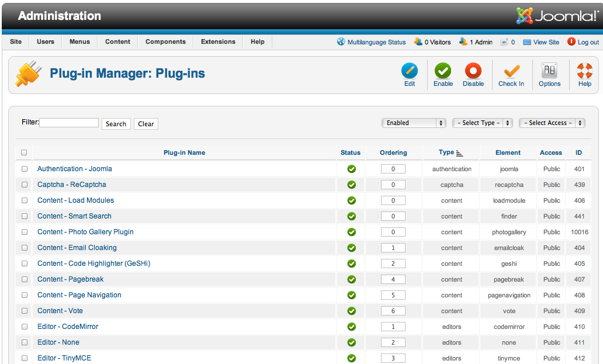Open the Editor - TinyMCE plug-in link
This screenshot has height=364, width=603.
64,358
